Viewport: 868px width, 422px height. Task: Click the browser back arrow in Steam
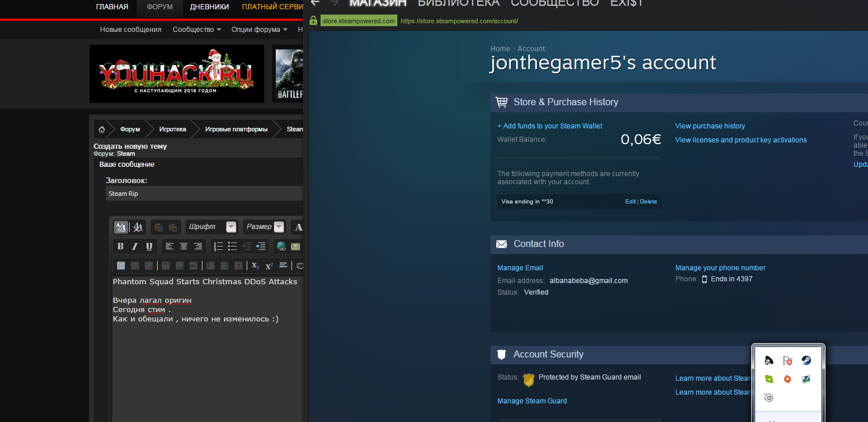click(315, 3)
